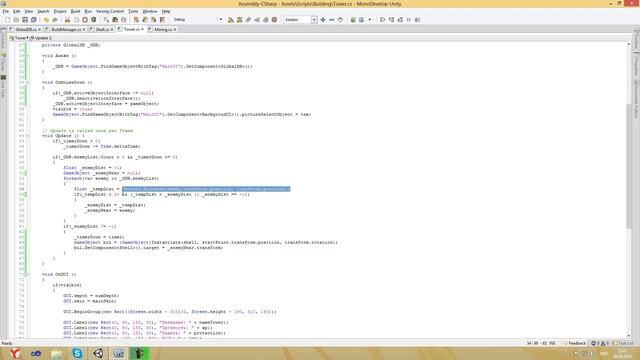The width and height of the screenshot is (640, 360).
Task: Open the Solution layout combo box
Action: [300, 20]
